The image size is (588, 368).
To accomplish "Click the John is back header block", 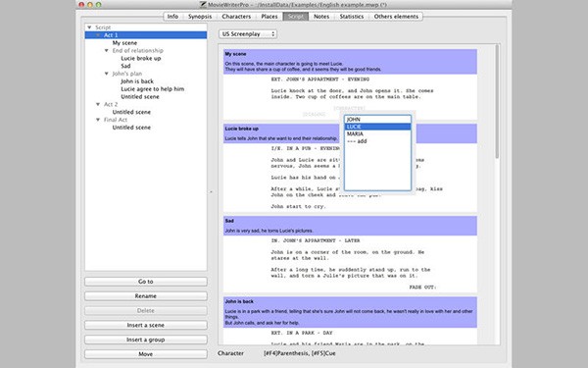I will point(350,312).
